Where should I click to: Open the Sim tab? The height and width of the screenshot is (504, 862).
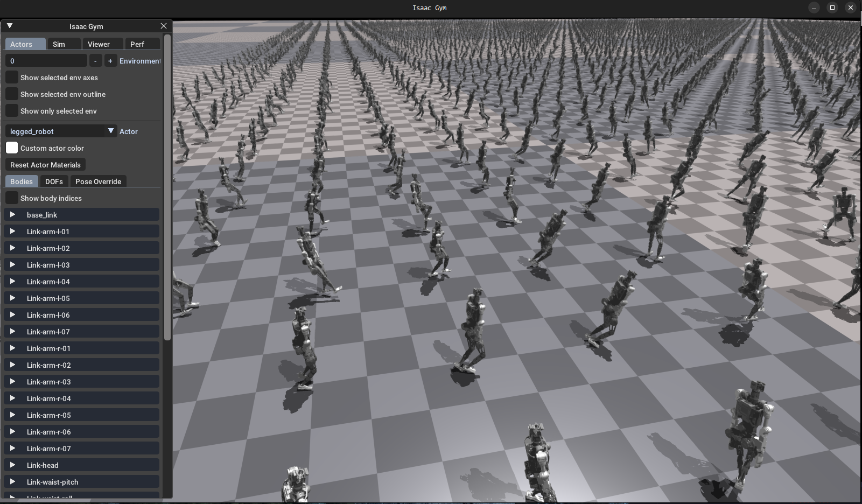click(64, 44)
